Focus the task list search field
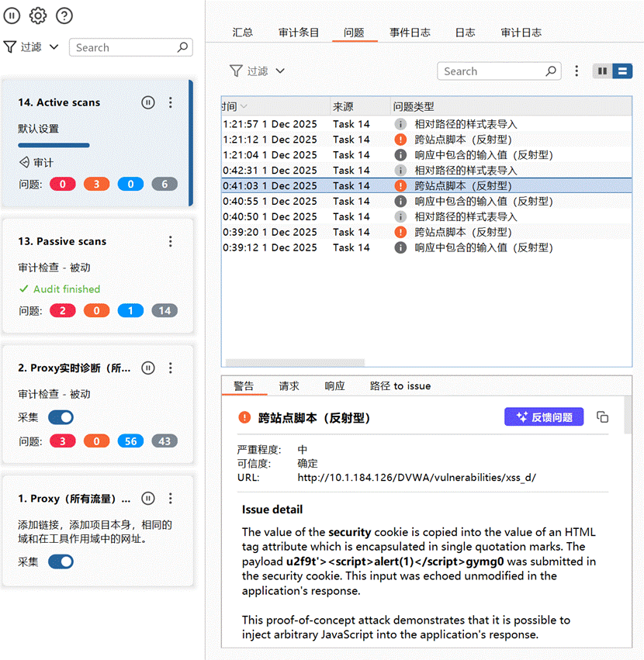Image resolution: width=644 pixels, height=660 pixels. [x=131, y=47]
